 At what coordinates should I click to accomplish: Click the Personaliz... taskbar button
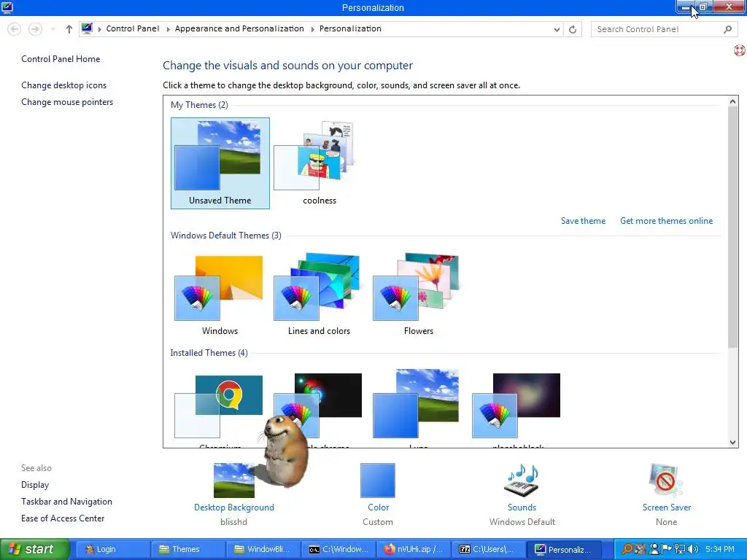pyautogui.click(x=564, y=549)
